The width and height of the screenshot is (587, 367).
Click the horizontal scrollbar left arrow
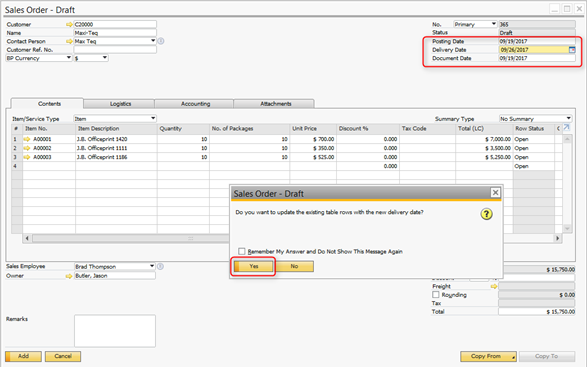click(x=27, y=238)
